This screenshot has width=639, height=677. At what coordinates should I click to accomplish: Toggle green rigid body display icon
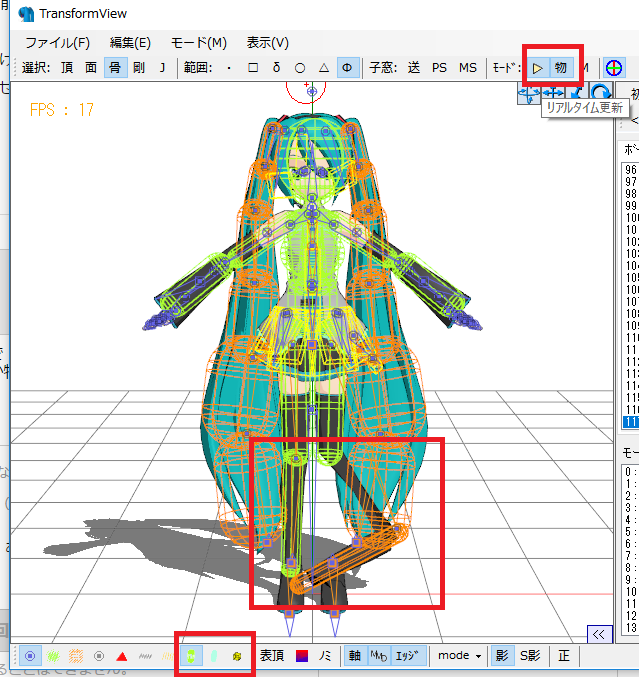[191, 656]
